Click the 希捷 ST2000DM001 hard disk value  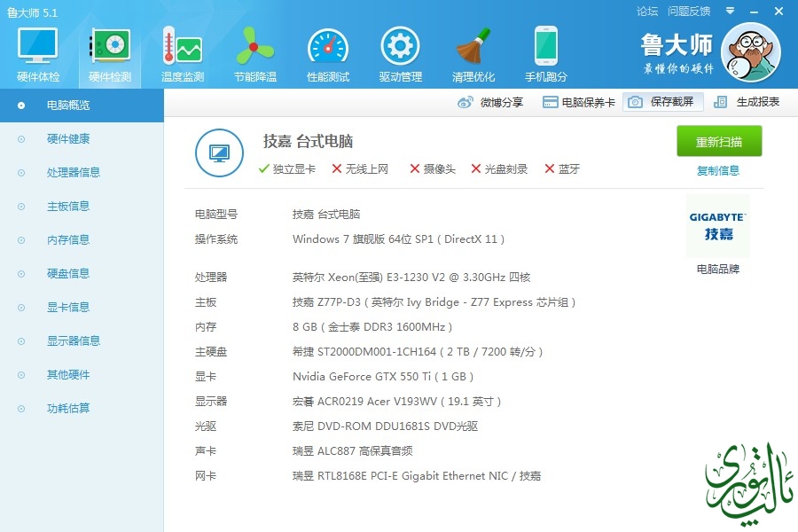(x=418, y=352)
